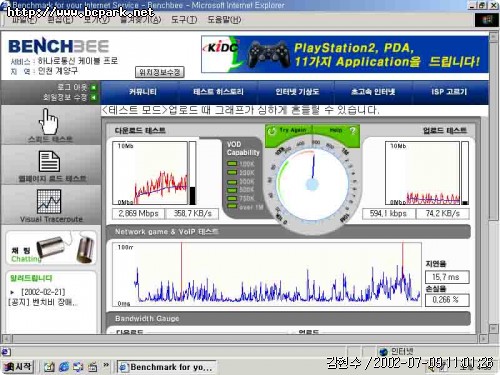Click the download progress bar
The width and height of the screenshot is (500, 375).
pyautogui.click(x=192, y=173)
